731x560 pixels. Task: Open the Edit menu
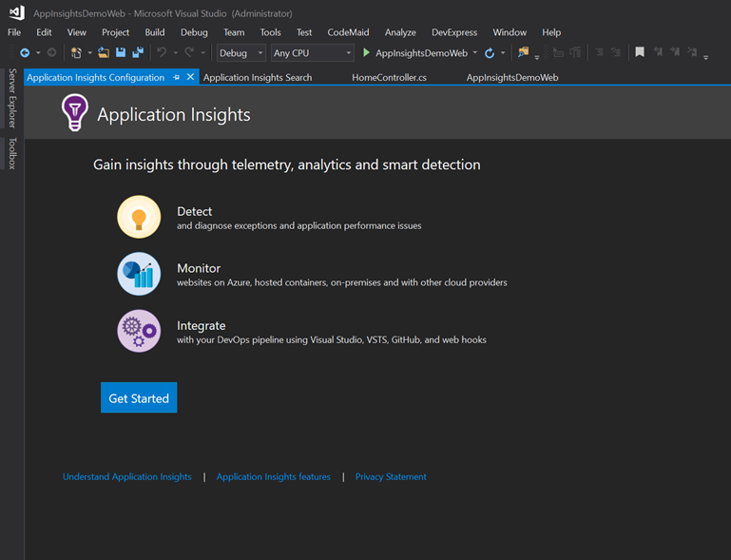[44, 32]
